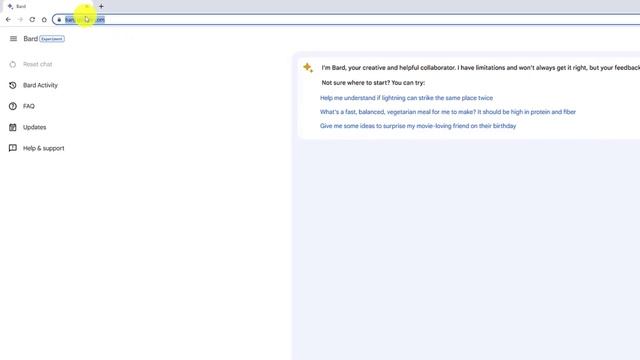Try the vegetarian meal prompt suggestion
This screenshot has width=640, height=360.
pyautogui.click(x=448, y=112)
